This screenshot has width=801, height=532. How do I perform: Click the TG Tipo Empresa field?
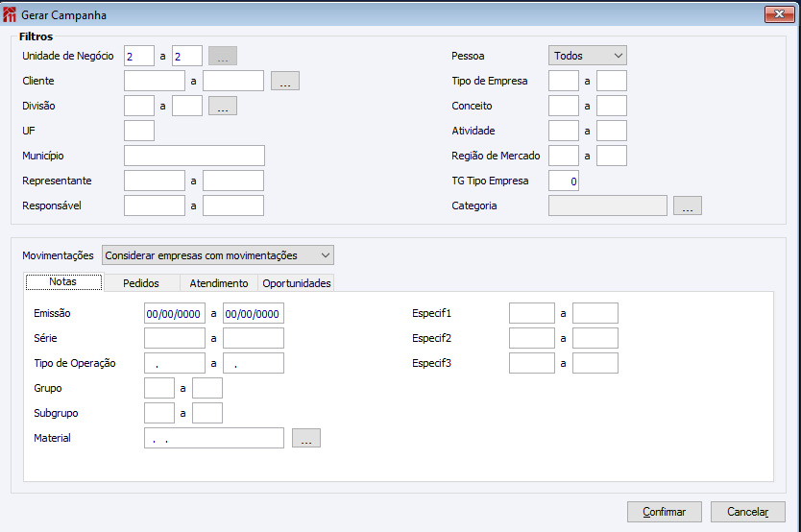point(564,181)
